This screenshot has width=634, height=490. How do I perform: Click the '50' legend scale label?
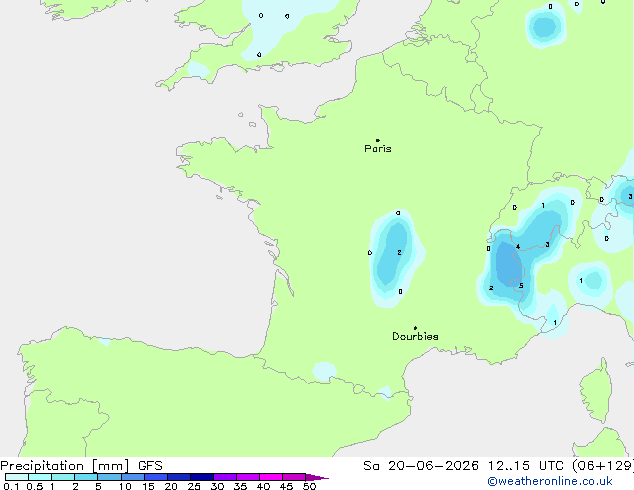pyautogui.click(x=309, y=486)
